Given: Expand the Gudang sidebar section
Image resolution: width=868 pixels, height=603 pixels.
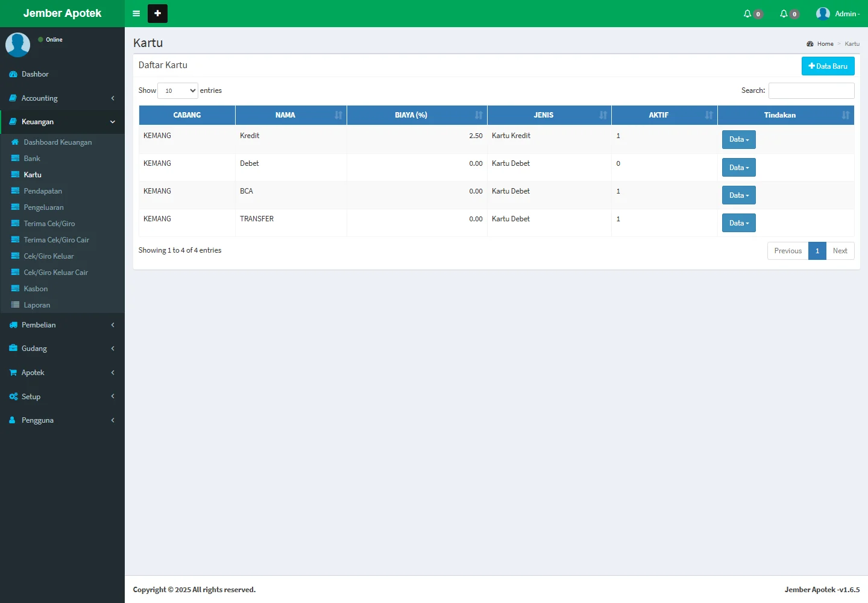Looking at the screenshot, I should pos(62,349).
